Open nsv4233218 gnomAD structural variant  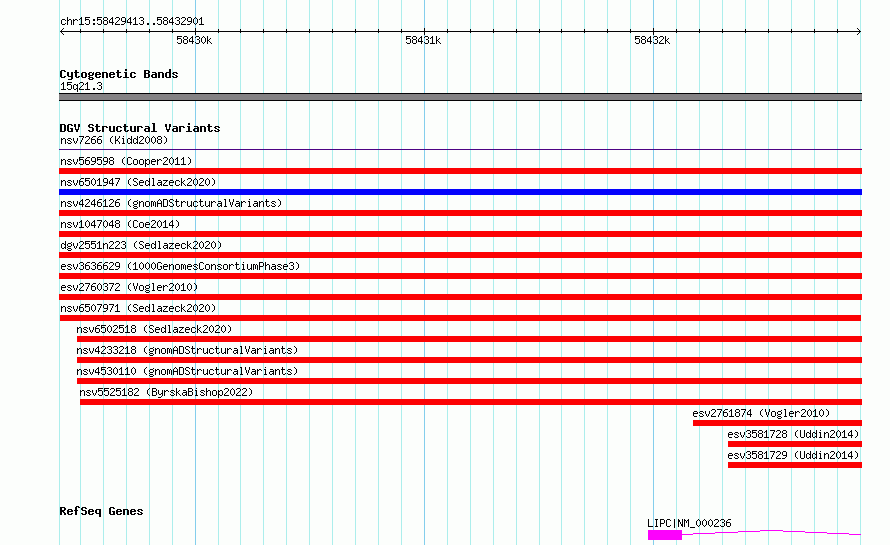[187, 350]
